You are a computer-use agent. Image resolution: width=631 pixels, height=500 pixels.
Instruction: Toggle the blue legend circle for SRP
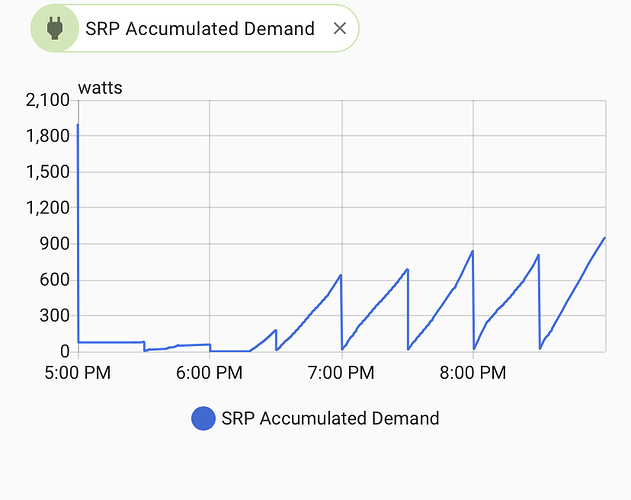[203, 418]
